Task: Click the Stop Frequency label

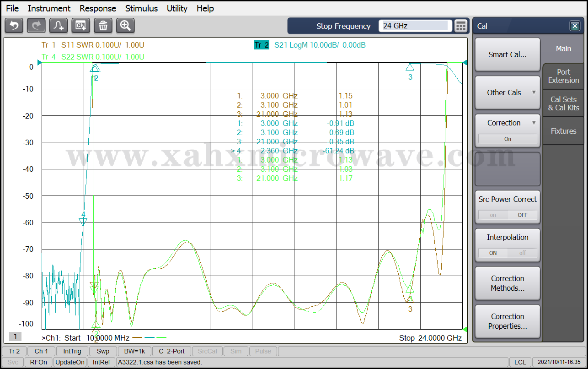Action: pos(343,26)
